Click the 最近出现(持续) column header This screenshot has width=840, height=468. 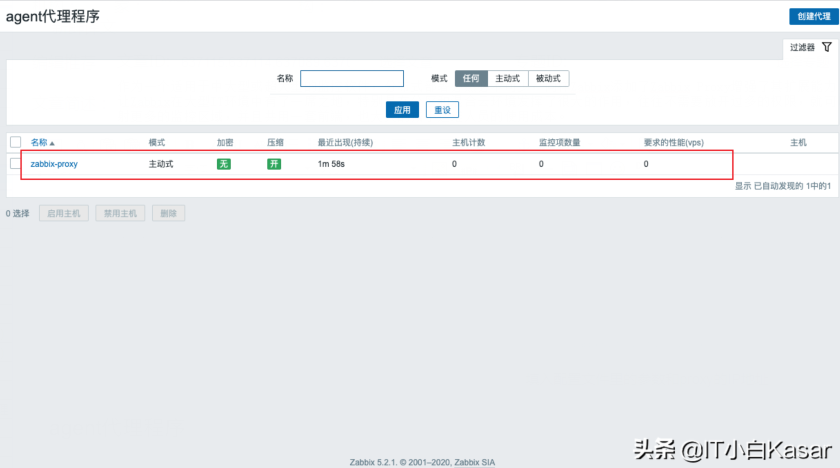[345, 142]
